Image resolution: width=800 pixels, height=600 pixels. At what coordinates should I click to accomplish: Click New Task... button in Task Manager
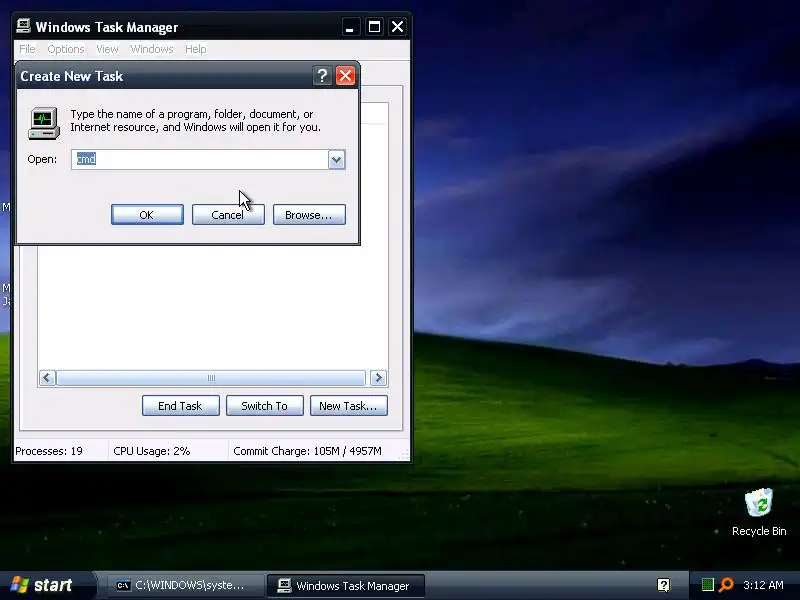tap(348, 406)
